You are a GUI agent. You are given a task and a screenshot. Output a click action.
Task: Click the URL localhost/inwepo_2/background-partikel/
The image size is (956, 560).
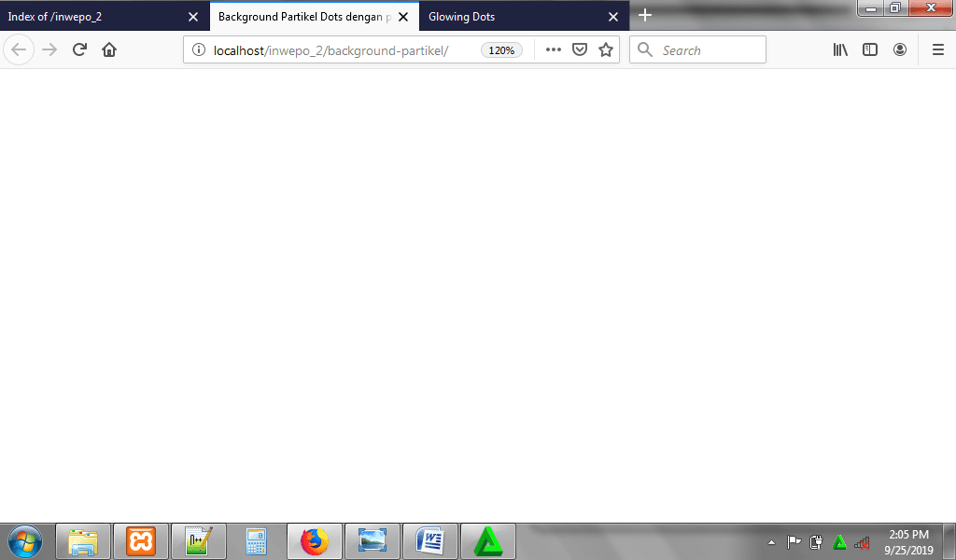[331, 50]
